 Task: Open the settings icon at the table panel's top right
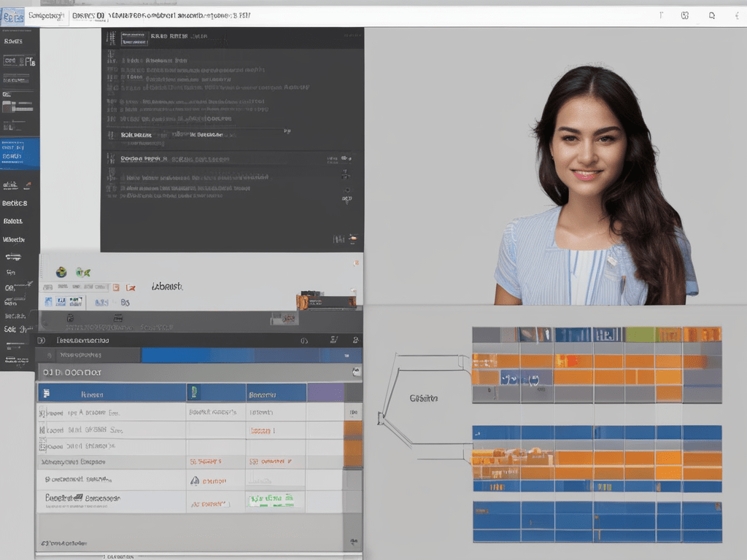point(356,373)
